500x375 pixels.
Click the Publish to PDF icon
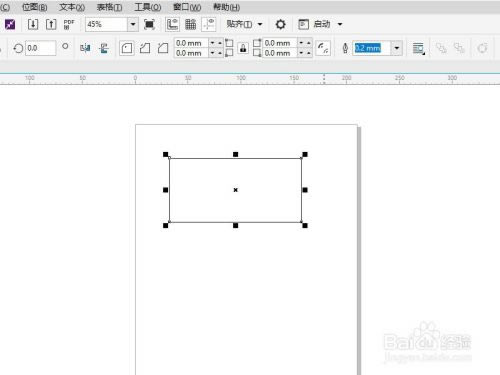(69, 24)
